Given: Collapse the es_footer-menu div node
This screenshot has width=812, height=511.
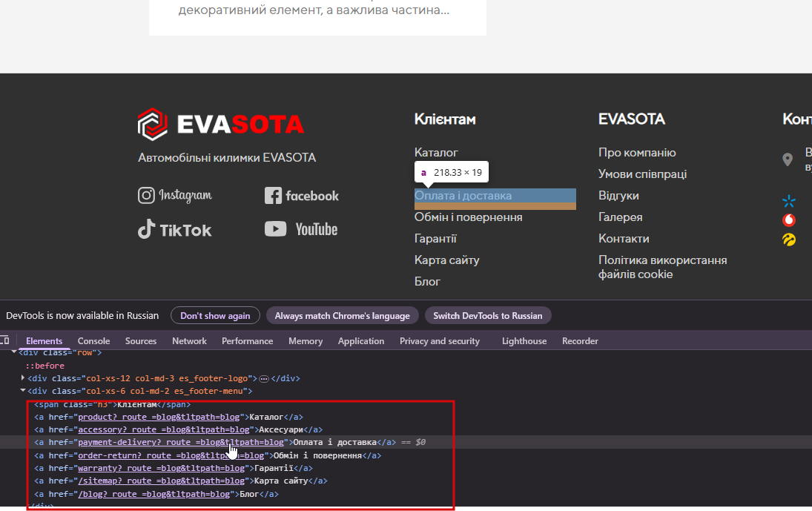Looking at the screenshot, I should 23,391.
